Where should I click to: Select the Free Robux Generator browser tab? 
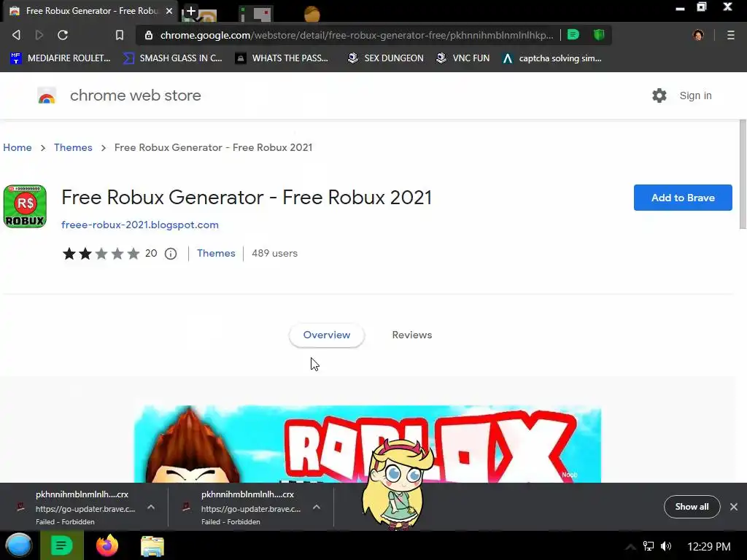coord(90,10)
